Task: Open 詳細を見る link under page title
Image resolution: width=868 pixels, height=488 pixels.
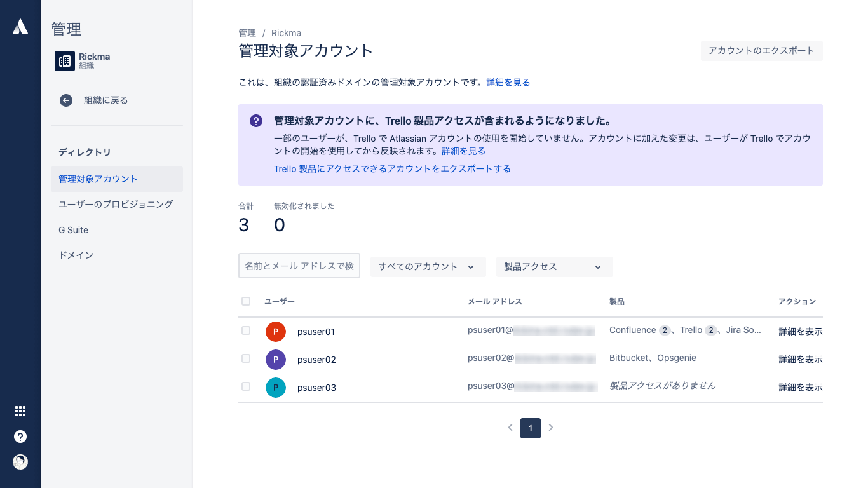Action: (x=508, y=83)
